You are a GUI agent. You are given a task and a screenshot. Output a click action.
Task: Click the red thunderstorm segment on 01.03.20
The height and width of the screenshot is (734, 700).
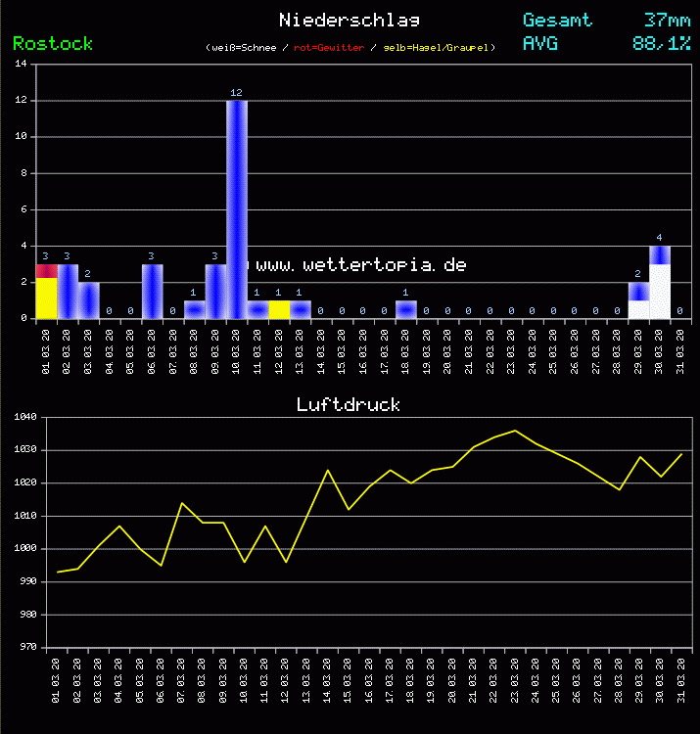pos(46,270)
